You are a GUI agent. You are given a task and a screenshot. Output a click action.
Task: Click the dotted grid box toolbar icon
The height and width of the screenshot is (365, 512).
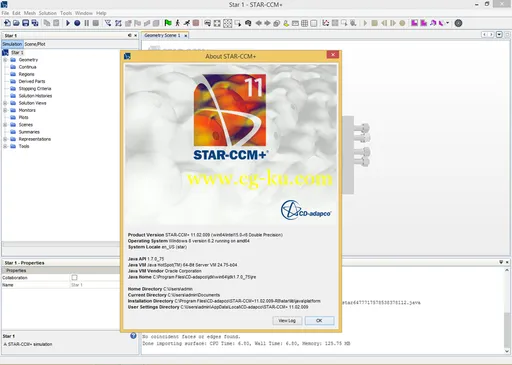click(227, 23)
